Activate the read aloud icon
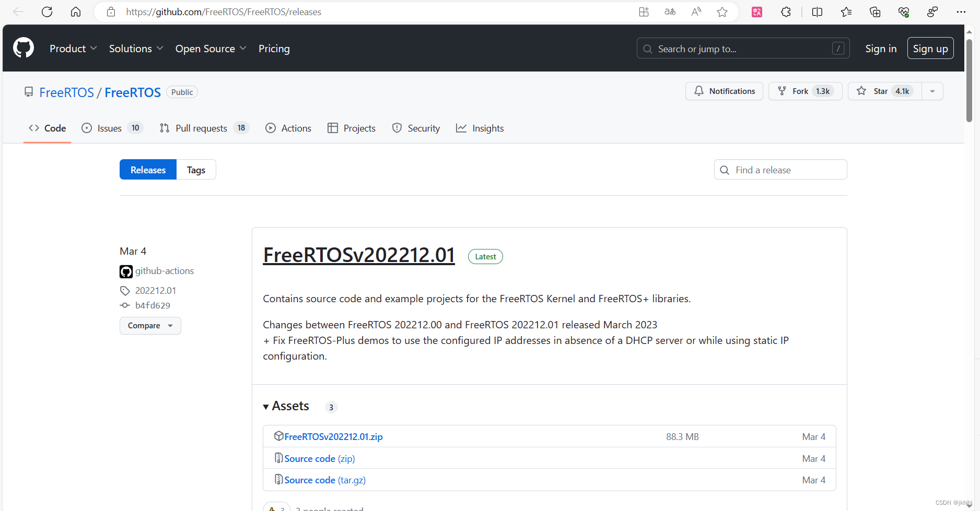Image resolution: width=980 pixels, height=511 pixels. coord(696,12)
